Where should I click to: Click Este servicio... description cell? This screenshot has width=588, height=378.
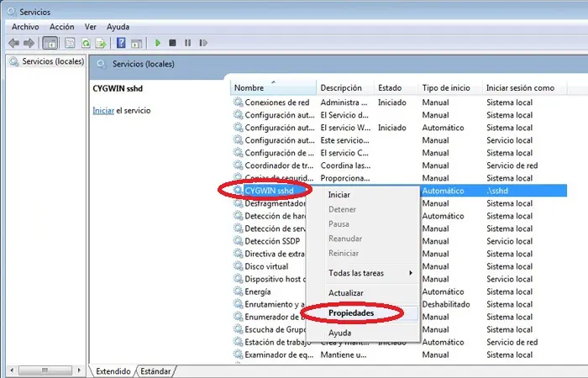click(x=344, y=140)
